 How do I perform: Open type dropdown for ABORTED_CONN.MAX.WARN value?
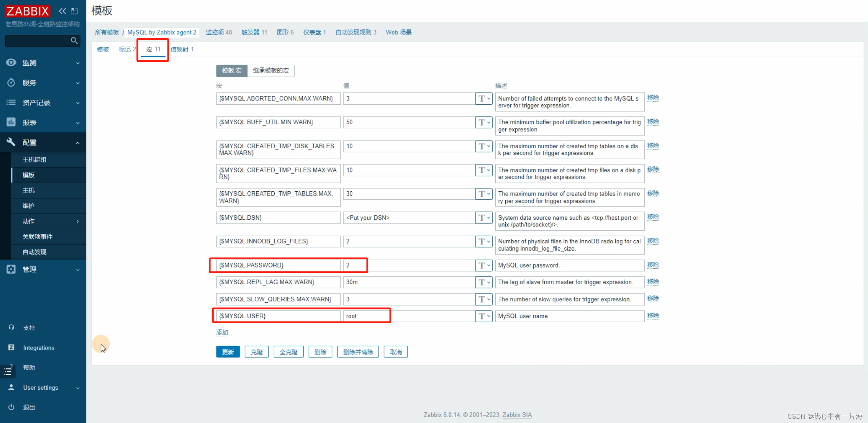484,98
